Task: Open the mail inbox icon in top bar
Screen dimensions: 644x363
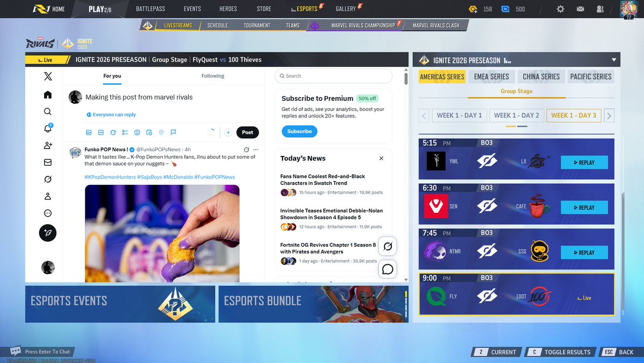Action: pyautogui.click(x=580, y=9)
